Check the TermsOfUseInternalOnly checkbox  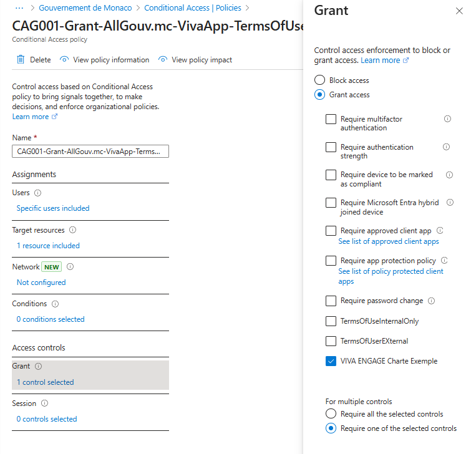pyautogui.click(x=331, y=321)
